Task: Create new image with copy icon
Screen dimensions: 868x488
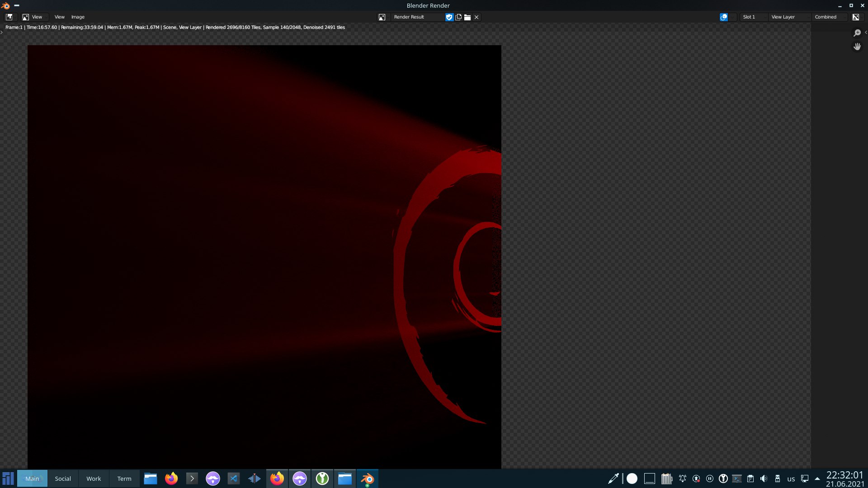Action: tap(458, 17)
